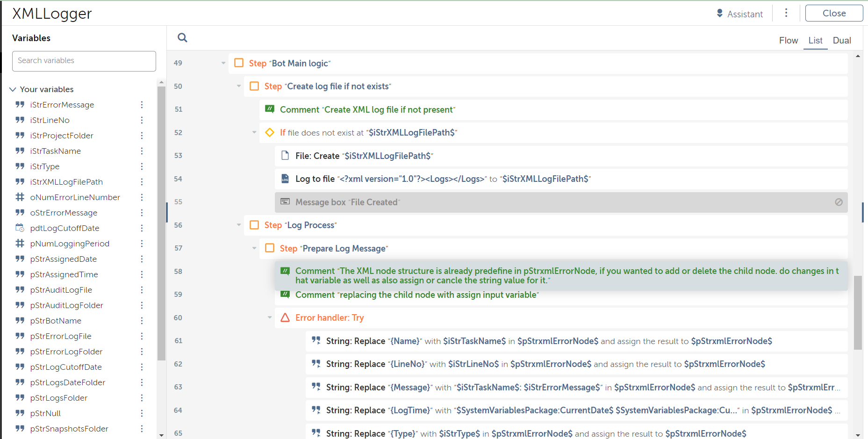Switch to the Flow view tab

[788, 41]
